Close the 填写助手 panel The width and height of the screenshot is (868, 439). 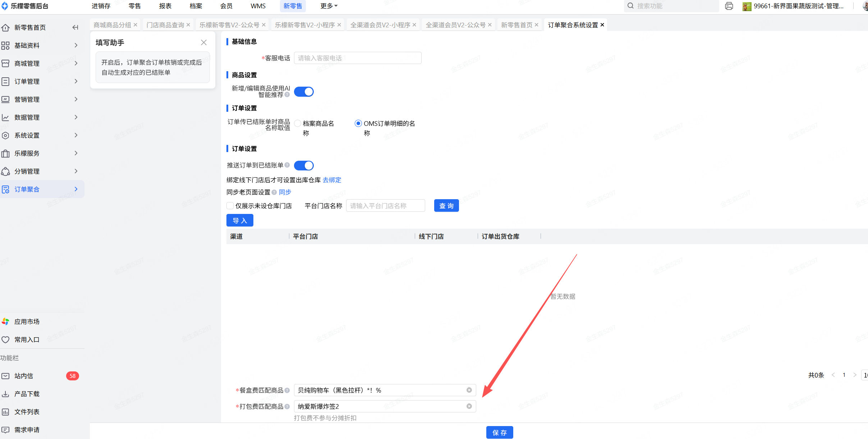tap(204, 42)
